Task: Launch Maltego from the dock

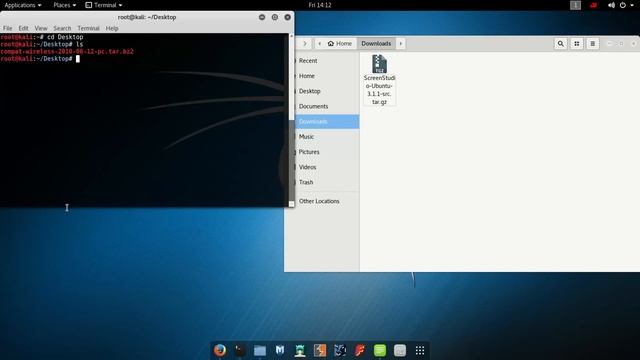Action: (340, 350)
